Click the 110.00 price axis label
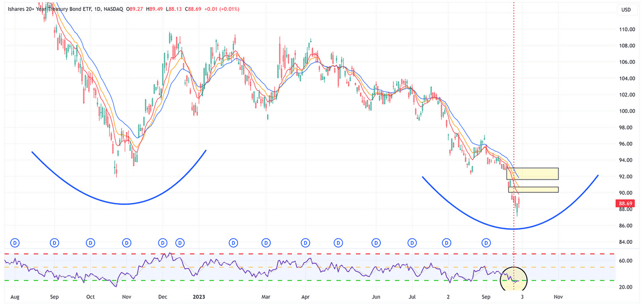This screenshot has width=644, height=305. point(626,30)
